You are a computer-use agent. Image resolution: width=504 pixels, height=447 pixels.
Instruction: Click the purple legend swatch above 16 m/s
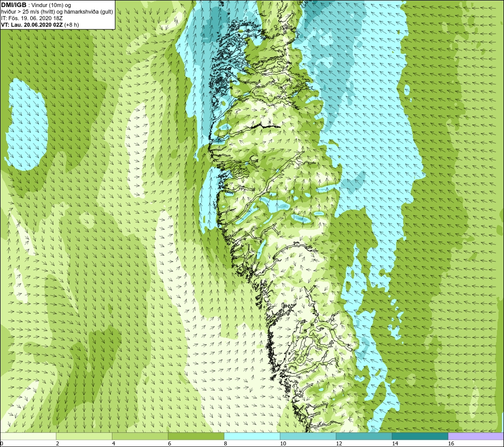click(x=476, y=436)
